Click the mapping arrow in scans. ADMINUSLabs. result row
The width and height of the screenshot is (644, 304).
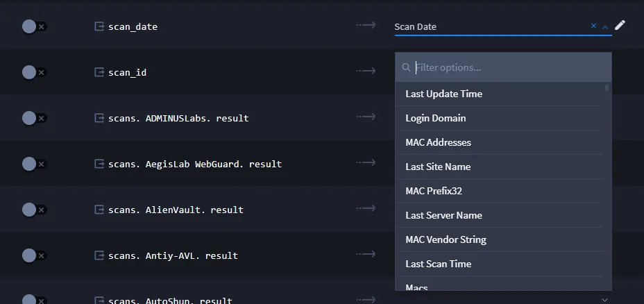coord(366,117)
